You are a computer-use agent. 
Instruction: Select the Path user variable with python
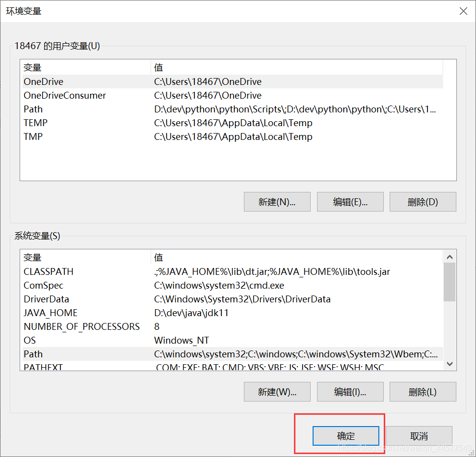(x=233, y=109)
